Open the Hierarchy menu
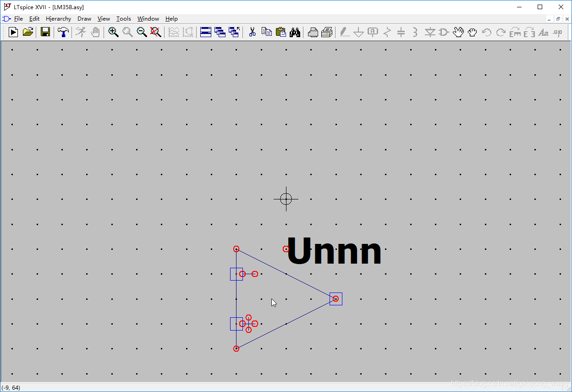Screen dimensions: 572x392 click(x=58, y=19)
